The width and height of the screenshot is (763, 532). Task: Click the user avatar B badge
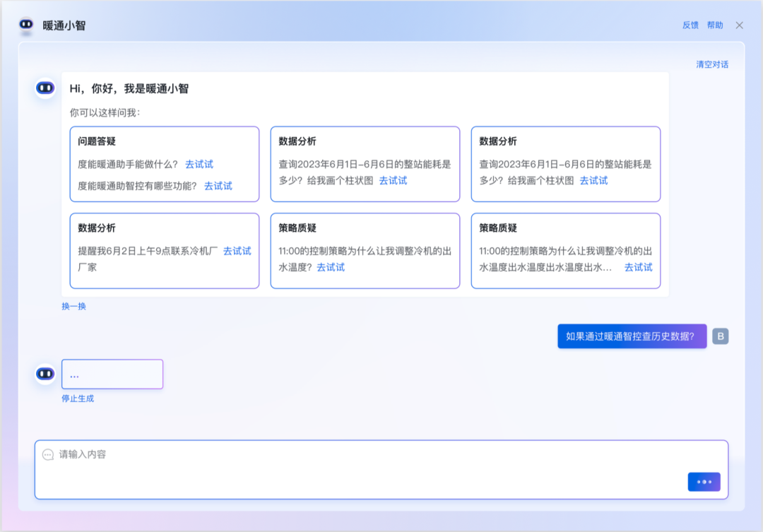pos(720,336)
